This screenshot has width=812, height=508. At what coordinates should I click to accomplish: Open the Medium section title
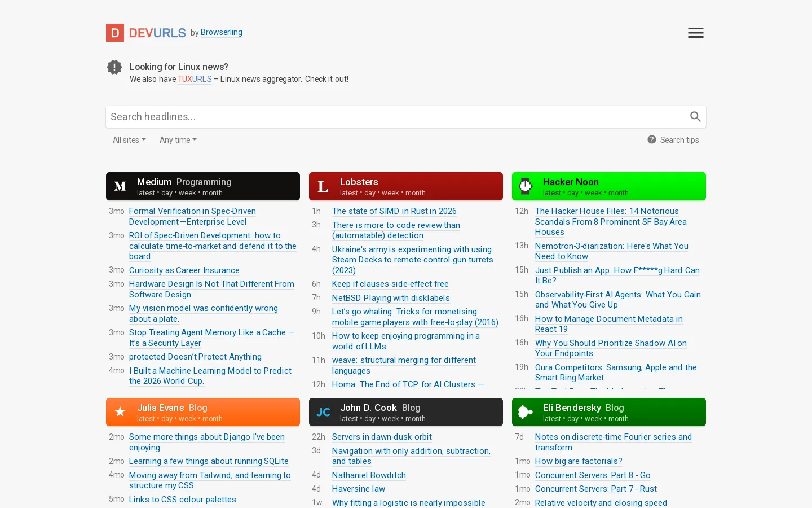(155, 182)
